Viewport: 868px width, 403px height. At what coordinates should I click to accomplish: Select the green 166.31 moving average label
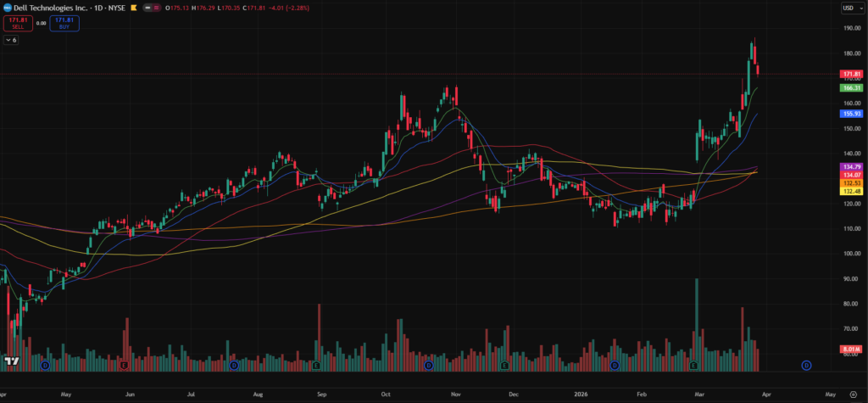[x=851, y=87]
